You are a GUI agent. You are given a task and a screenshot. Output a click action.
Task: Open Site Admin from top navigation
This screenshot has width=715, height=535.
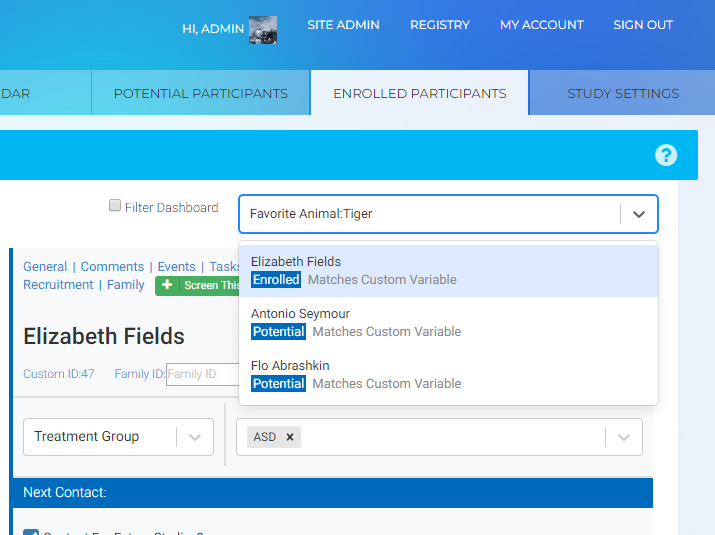pos(343,25)
